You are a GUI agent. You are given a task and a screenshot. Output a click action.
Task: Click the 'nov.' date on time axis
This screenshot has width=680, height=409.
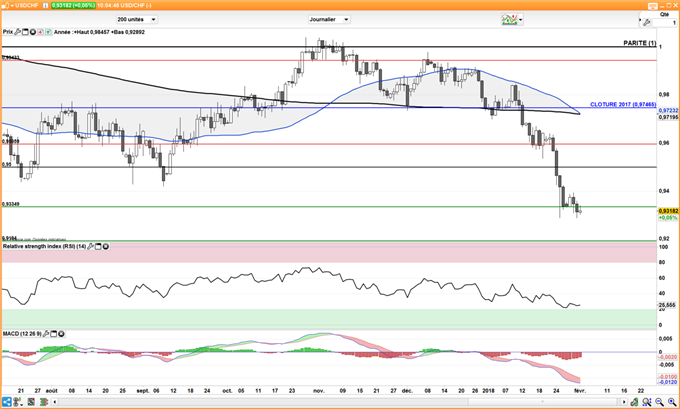coord(319,391)
